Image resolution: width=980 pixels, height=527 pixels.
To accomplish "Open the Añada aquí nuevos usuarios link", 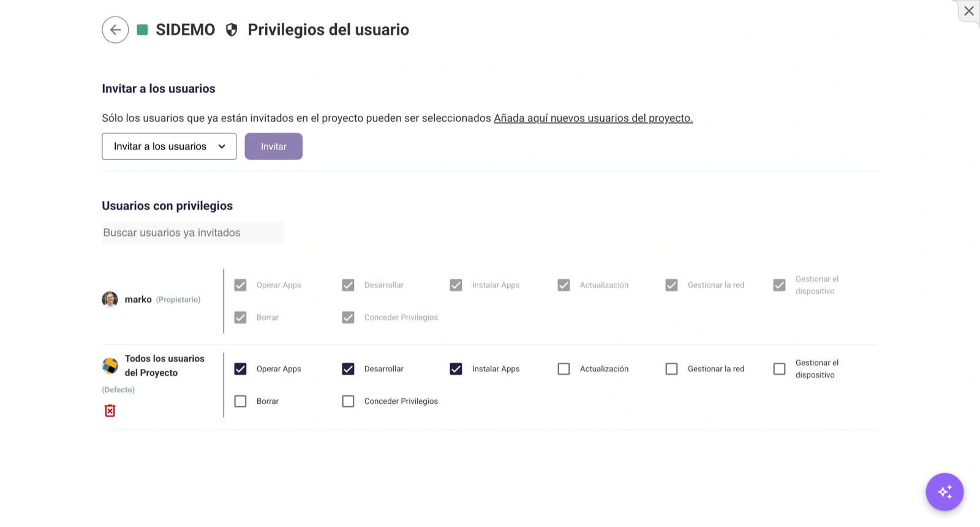I will [x=593, y=118].
